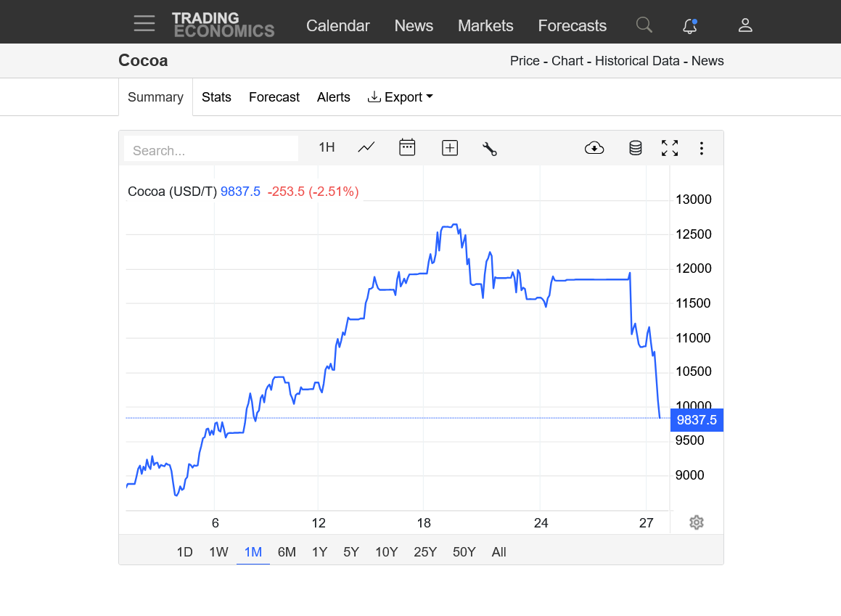Open the notifications bell
The width and height of the screenshot is (841, 616).
(x=690, y=26)
